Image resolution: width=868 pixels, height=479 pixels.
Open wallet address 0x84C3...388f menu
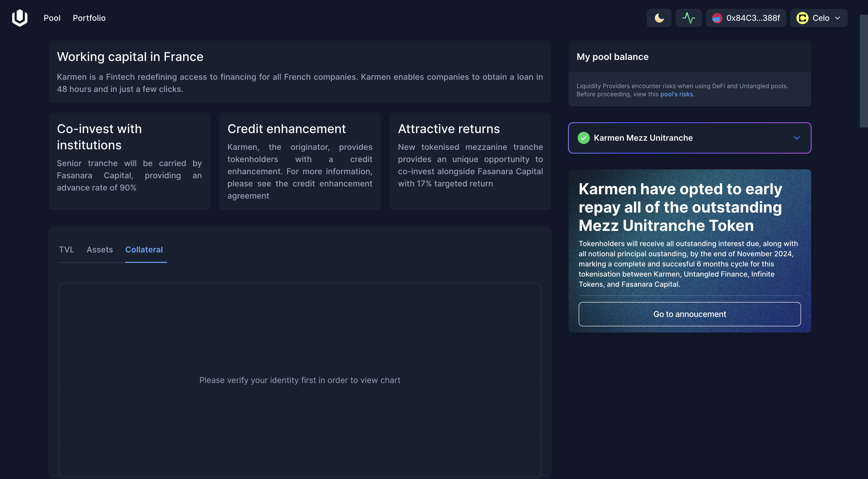[x=746, y=18]
